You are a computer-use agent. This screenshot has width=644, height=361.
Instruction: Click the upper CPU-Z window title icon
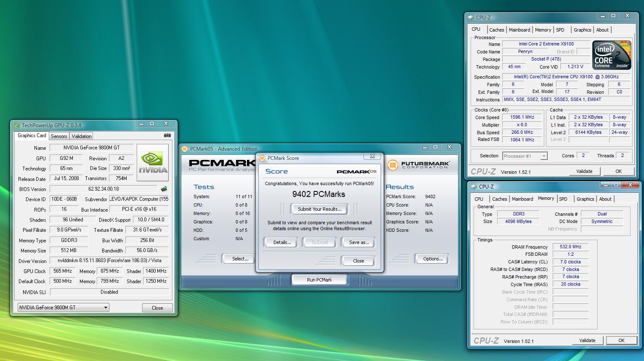[x=471, y=18]
